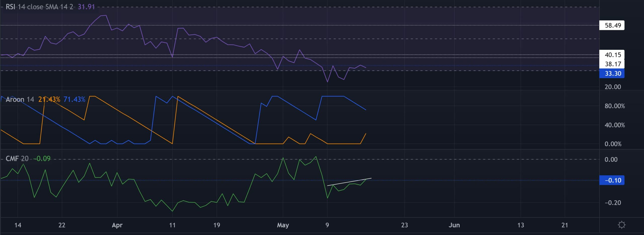644x235 pixels.
Task: Click the 20.00 label on RSI axis
Action: (613, 87)
